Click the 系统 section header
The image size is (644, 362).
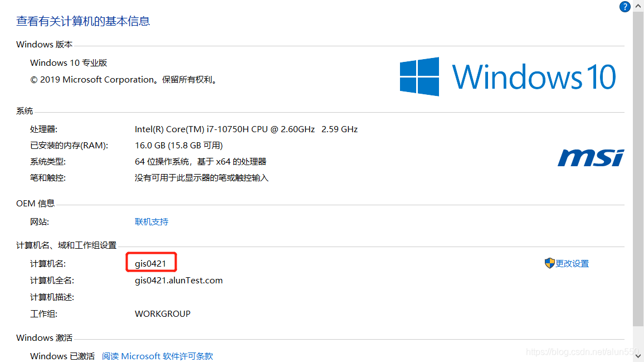coord(25,110)
